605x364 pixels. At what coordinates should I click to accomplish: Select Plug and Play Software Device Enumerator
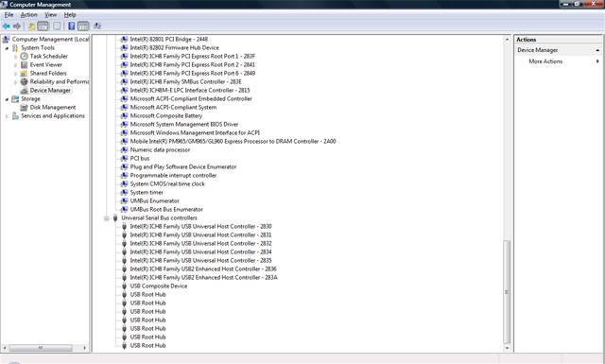tap(182, 166)
